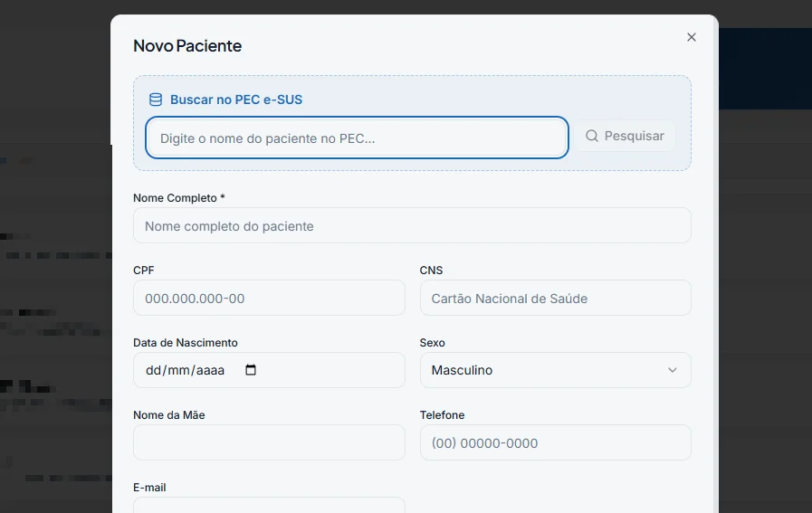Click the database icon beside Buscar no PEC

point(156,100)
